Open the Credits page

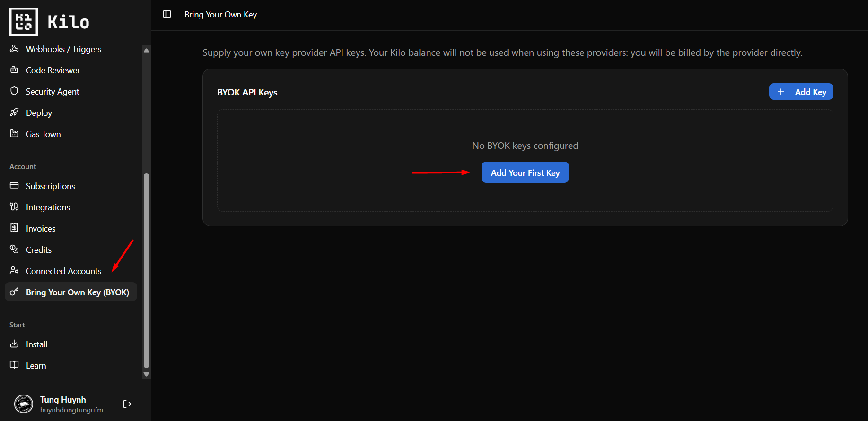(71, 250)
